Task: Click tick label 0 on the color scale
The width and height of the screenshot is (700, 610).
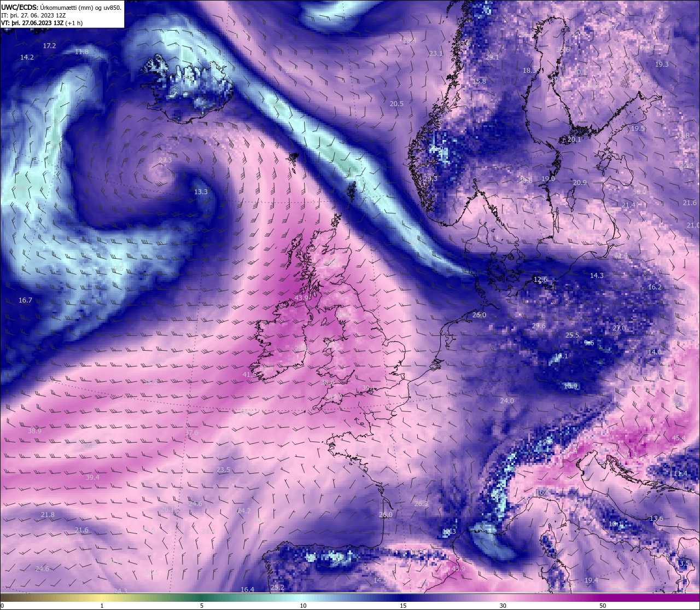Action: 2,606
